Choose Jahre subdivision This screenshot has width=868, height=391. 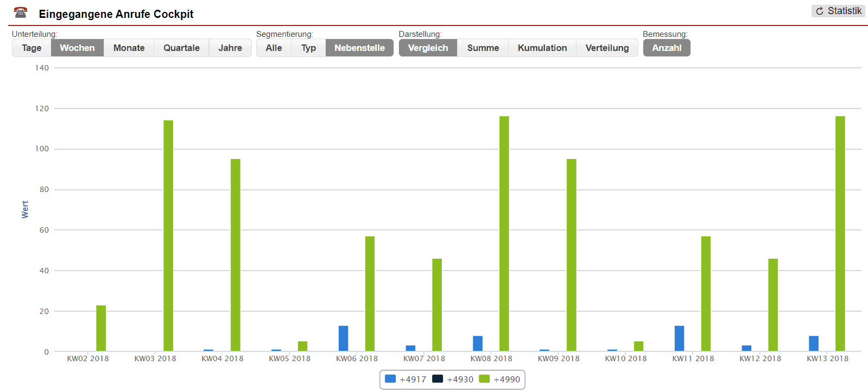tap(230, 48)
